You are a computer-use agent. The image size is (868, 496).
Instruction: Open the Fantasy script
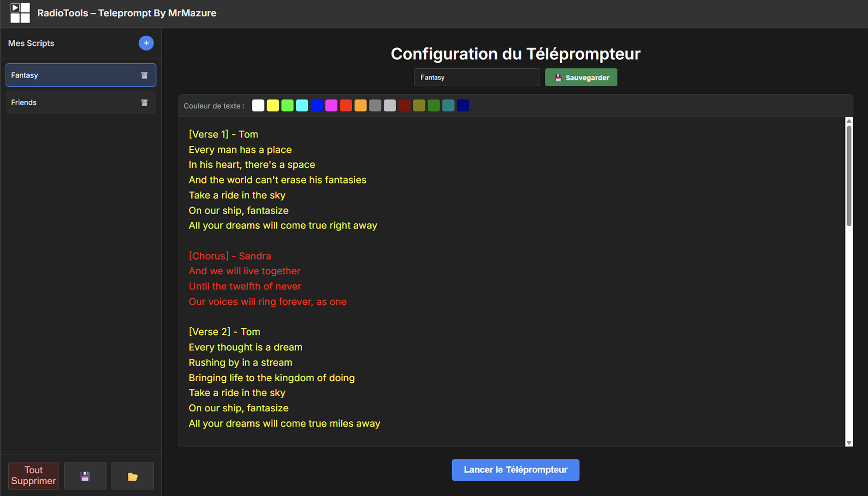click(x=81, y=75)
